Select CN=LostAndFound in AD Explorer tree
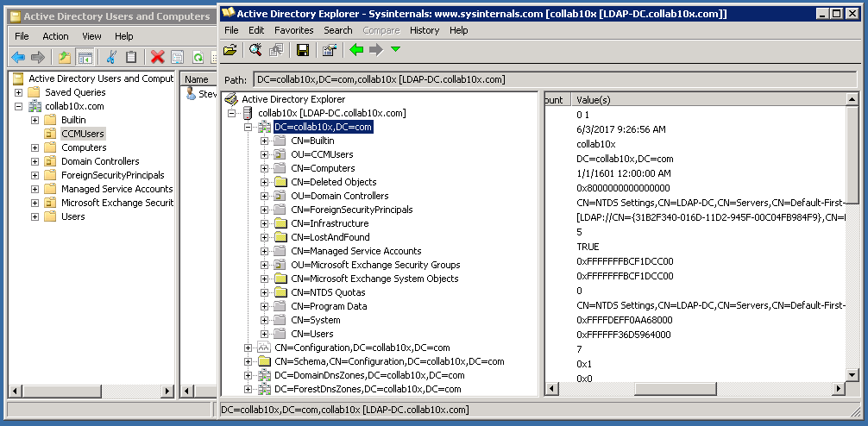Screen dimensions: 868x426 point(330,237)
